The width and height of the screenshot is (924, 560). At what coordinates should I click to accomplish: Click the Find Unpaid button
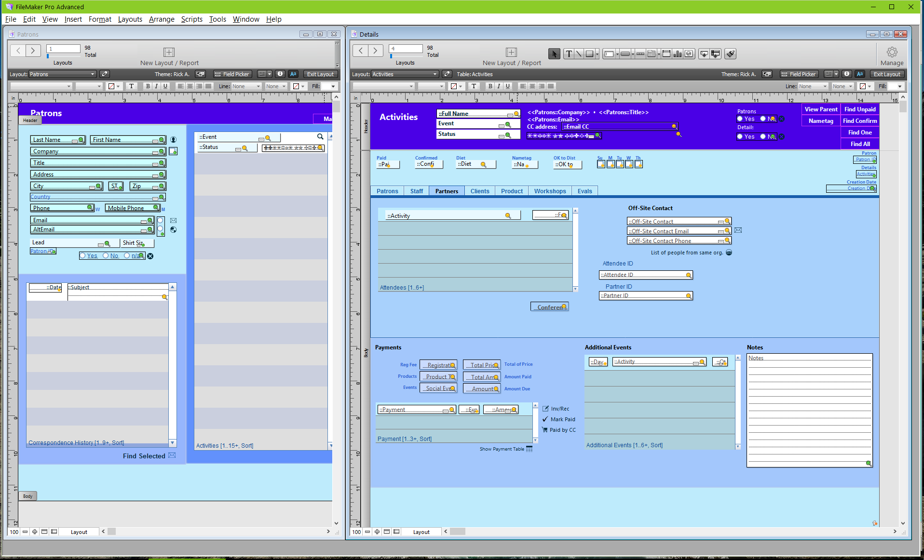click(859, 109)
